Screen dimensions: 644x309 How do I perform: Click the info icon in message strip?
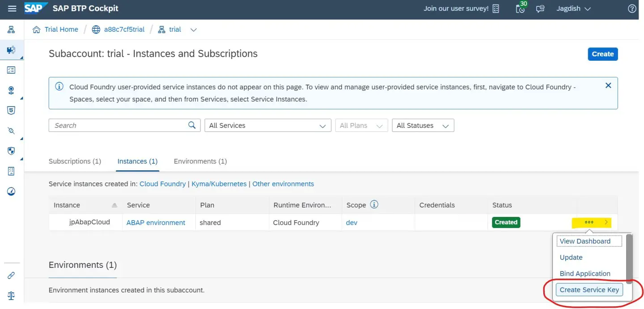[x=59, y=87]
